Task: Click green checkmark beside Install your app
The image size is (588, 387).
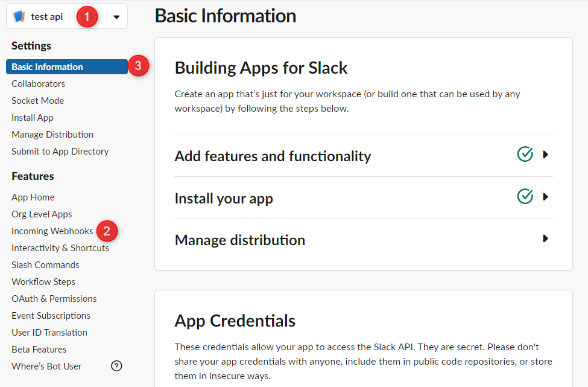Action: point(525,196)
